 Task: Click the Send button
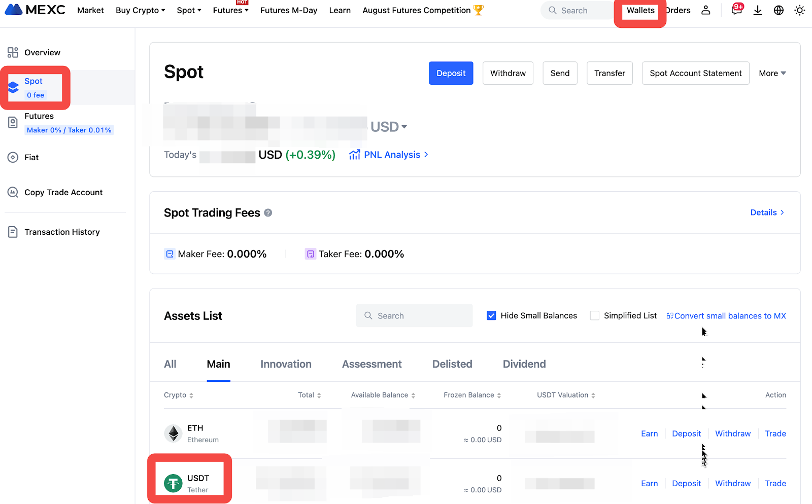[560, 73]
